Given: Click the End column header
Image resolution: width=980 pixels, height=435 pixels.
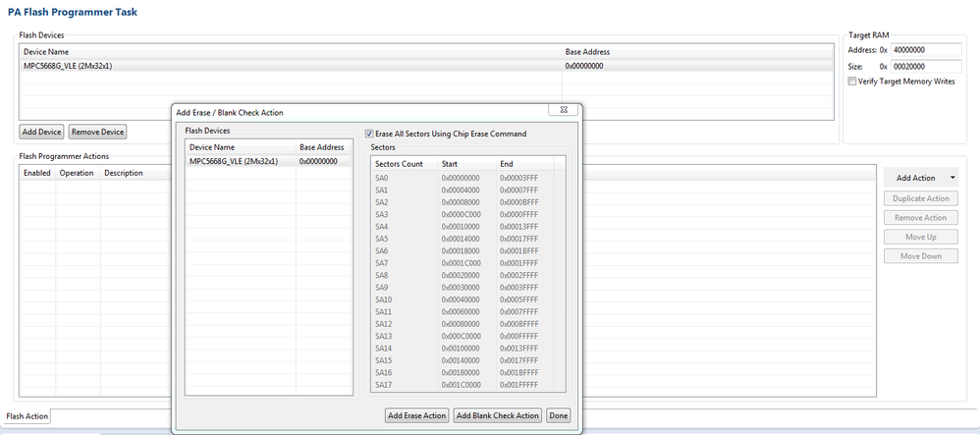Looking at the screenshot, I should 524,164.
